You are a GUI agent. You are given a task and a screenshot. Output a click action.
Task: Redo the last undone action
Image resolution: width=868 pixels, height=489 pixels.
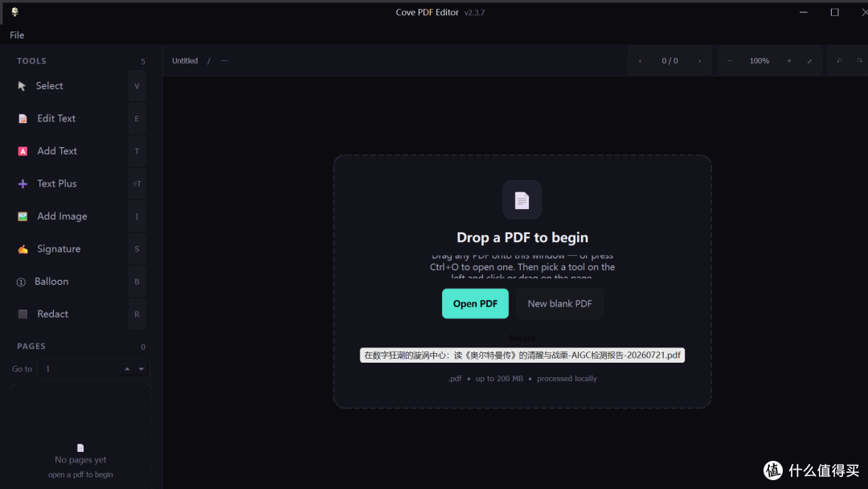860,61
